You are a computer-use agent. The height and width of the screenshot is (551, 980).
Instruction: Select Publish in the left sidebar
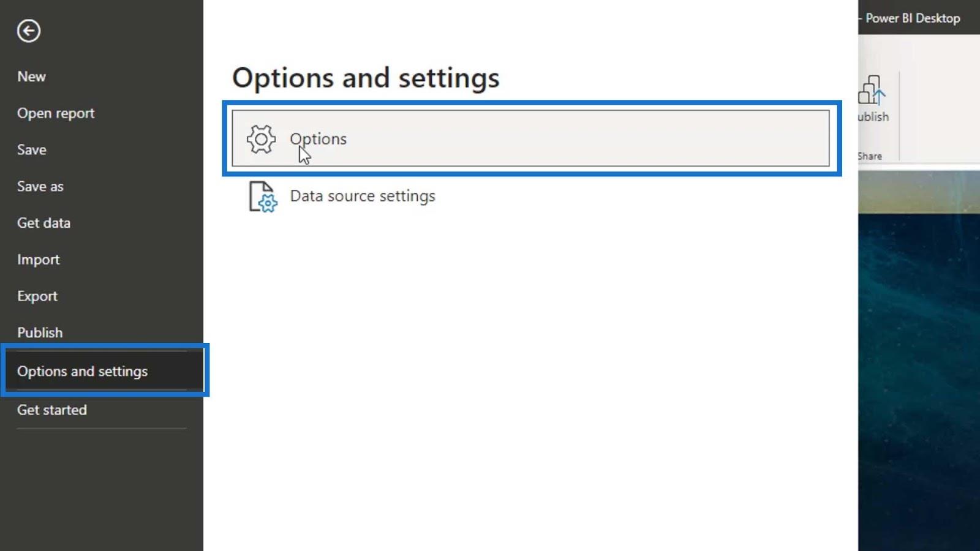pyautogui.click(x=40, y=332)
